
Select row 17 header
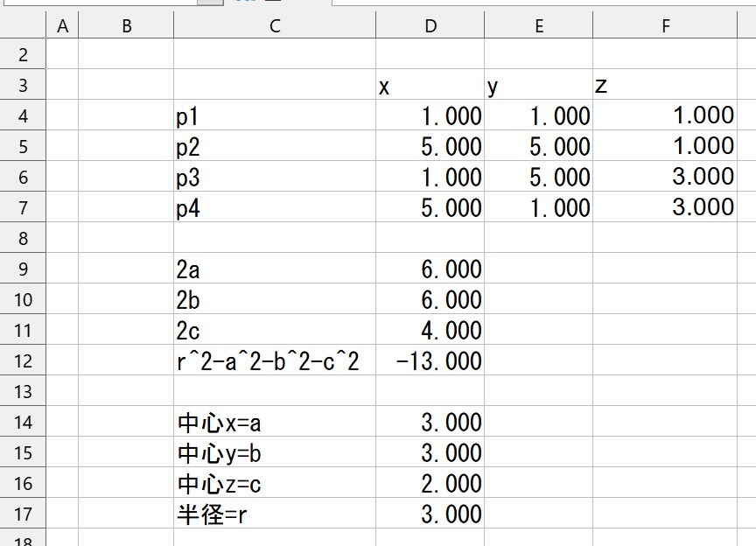click(x=23, y=514)
